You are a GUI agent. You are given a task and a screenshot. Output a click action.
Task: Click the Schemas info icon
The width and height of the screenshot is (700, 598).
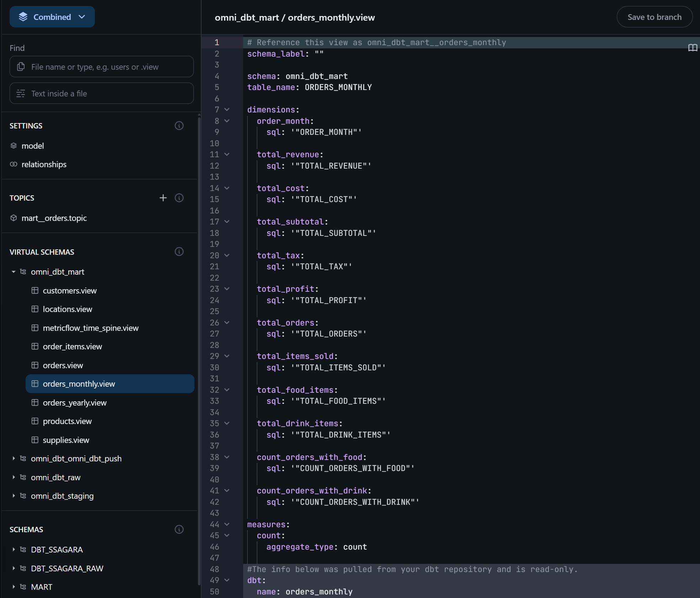[x=179, y=529]
